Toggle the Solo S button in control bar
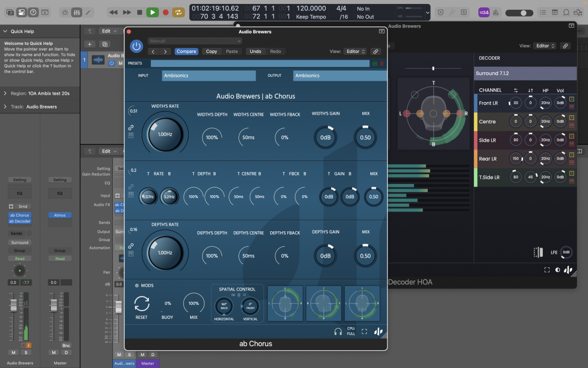Image resolution: width=588 pixels, height=368 pixels. [x=464, y=12]
